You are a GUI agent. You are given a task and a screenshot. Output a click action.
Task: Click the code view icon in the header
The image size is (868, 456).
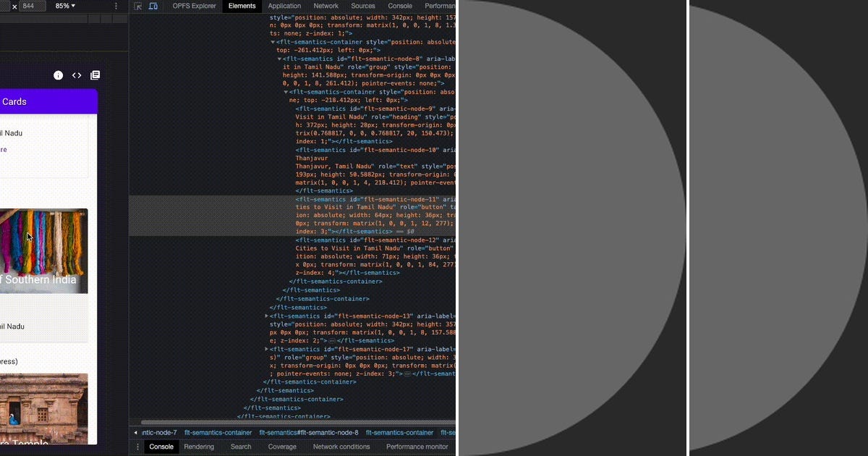pyautogui.click(x=77, y=75)
